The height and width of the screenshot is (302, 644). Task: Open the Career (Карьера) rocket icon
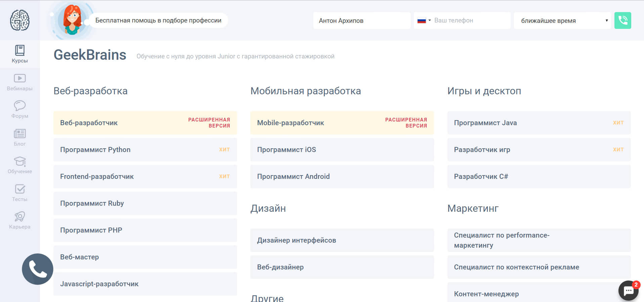19,220
